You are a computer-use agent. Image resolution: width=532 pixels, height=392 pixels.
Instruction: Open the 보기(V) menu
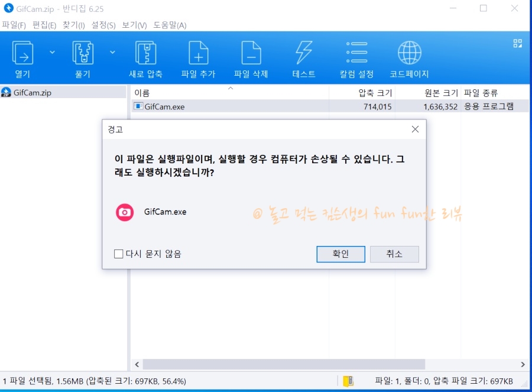[x=134, y=25]
